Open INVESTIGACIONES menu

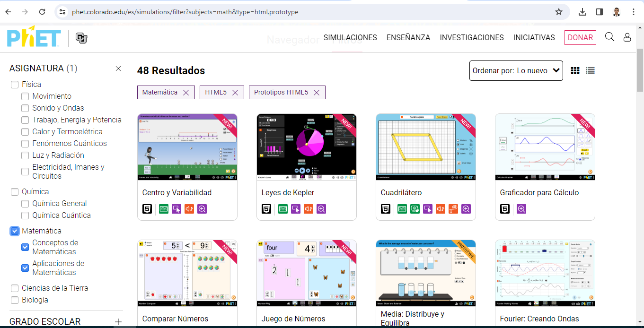tap(472, 37)
